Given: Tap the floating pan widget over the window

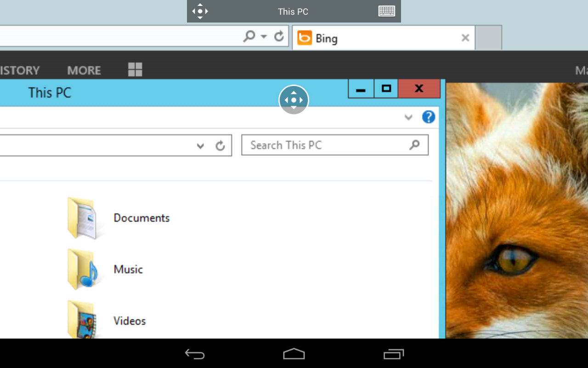Looking at the screenshot, I should (x=294, y=100).
